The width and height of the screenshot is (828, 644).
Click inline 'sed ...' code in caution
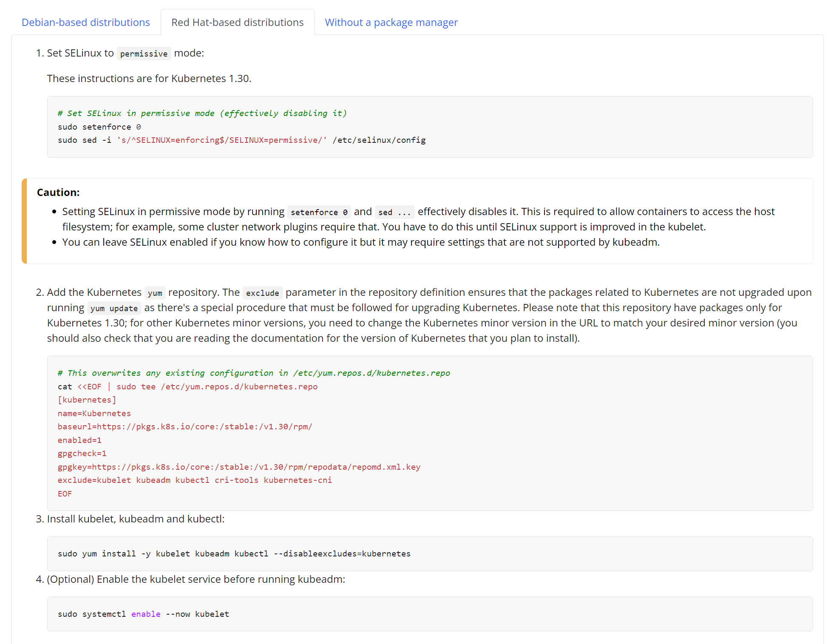[394, 212]
